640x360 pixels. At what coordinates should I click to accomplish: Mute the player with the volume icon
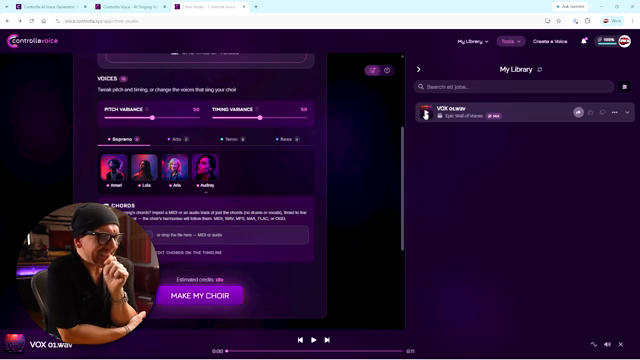(607, 344)
